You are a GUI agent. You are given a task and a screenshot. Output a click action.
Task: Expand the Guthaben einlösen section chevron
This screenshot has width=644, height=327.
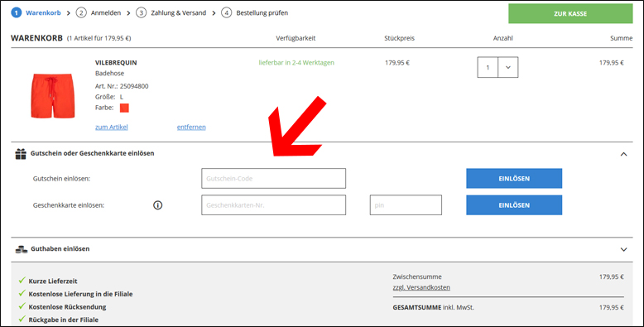point(623,249)
